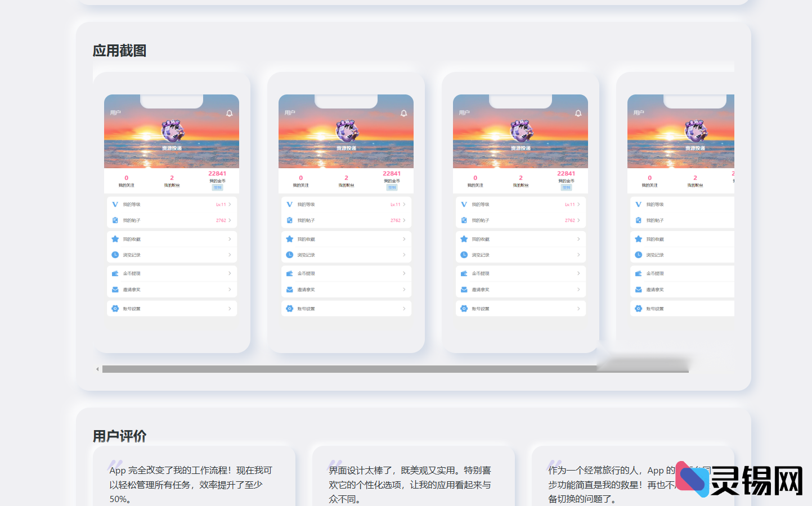Screen dimensions: 812x506
Task: Click the wallet icon for 金币提现
Action: pyautogui.click(x=114, y=273)
